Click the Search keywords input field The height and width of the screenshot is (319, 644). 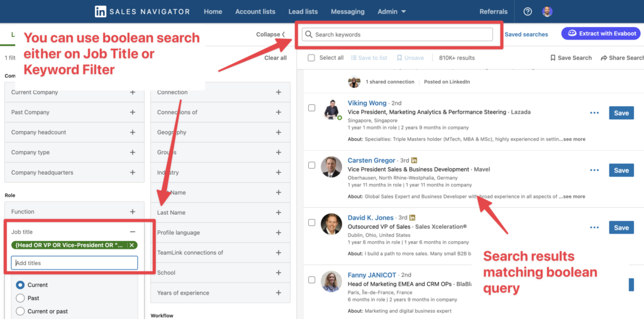point(397,35)
